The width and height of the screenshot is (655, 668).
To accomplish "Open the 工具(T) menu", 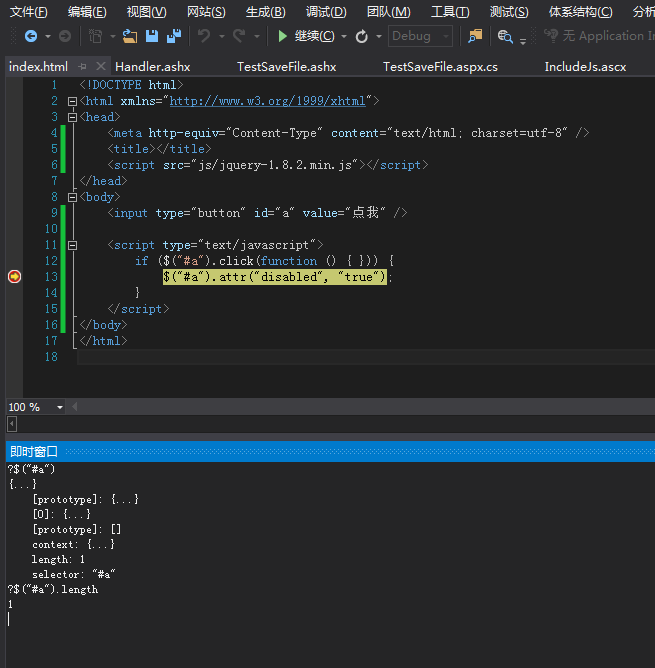I will click(450, 12).
